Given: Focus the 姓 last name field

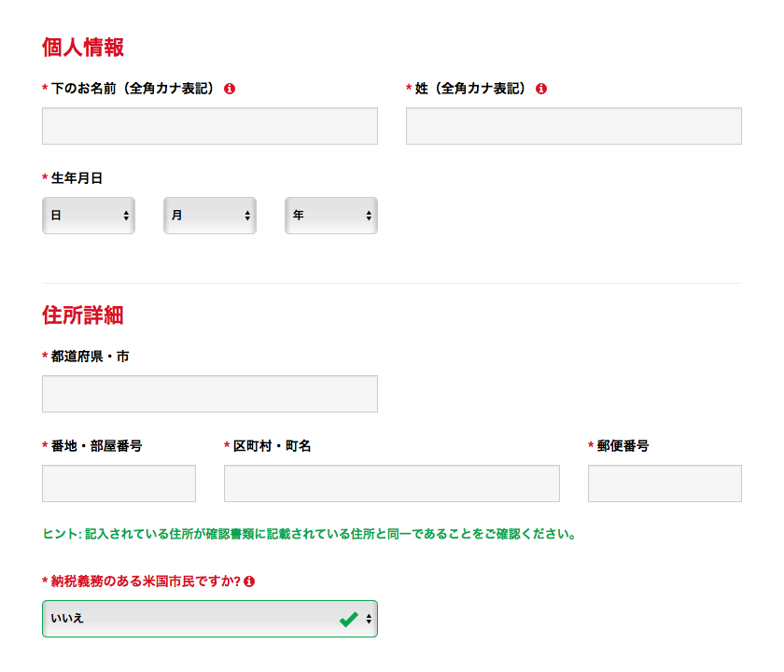Looking at the screenshot, I should click(x=574, y=126).
